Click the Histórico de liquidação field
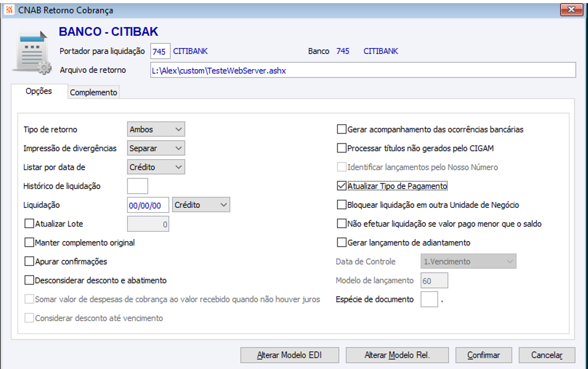 137,186
